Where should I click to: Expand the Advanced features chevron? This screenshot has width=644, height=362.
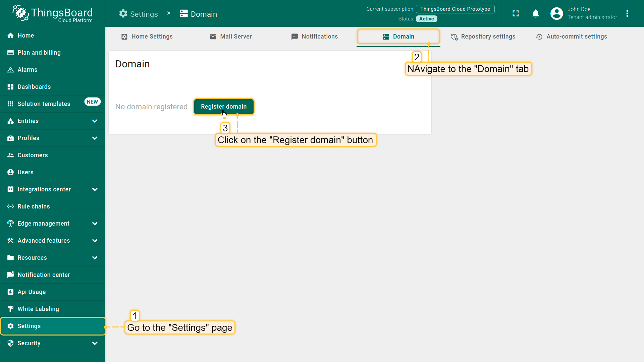pyautogui.click(x=95, y=241)
